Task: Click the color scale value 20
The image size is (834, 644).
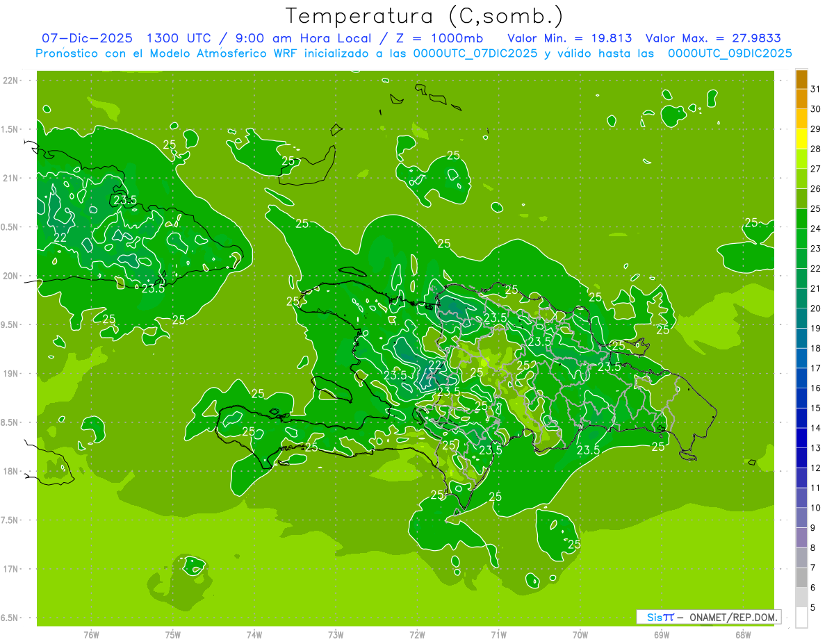Action: [x=816, y=308]
